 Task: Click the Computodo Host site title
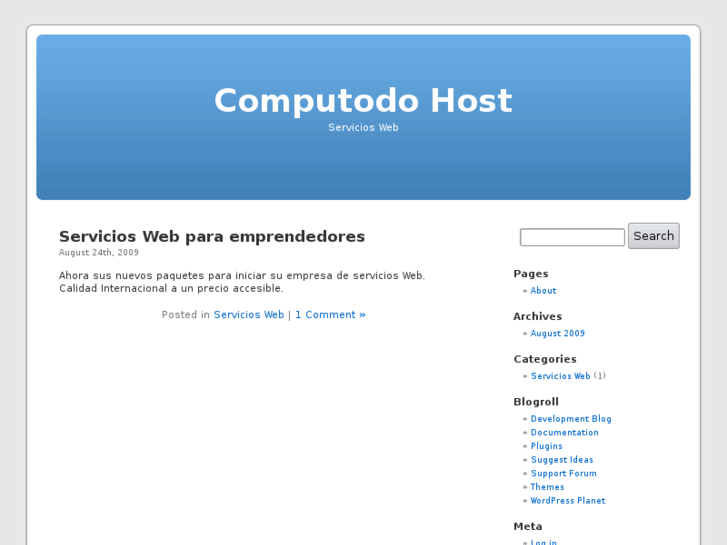pyautogui.click(x=363, y=101)
